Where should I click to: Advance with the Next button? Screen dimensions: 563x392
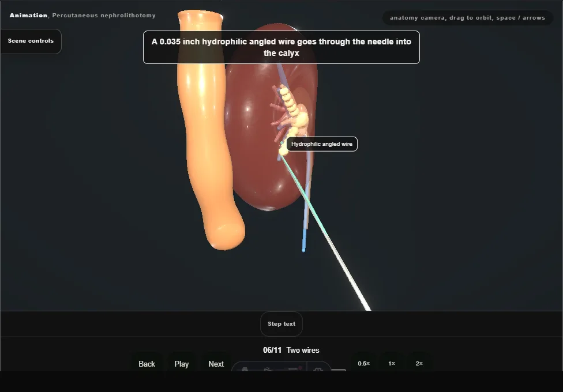click(x=216, y=364)
